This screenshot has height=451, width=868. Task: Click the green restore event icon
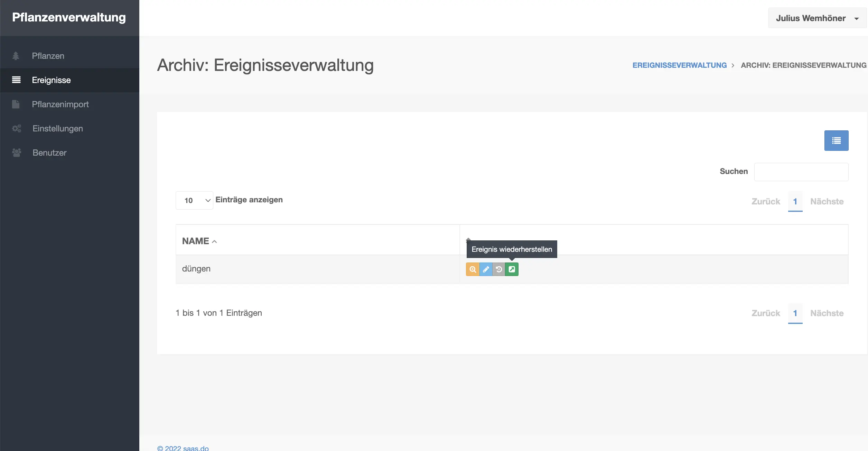pos(512,269)
